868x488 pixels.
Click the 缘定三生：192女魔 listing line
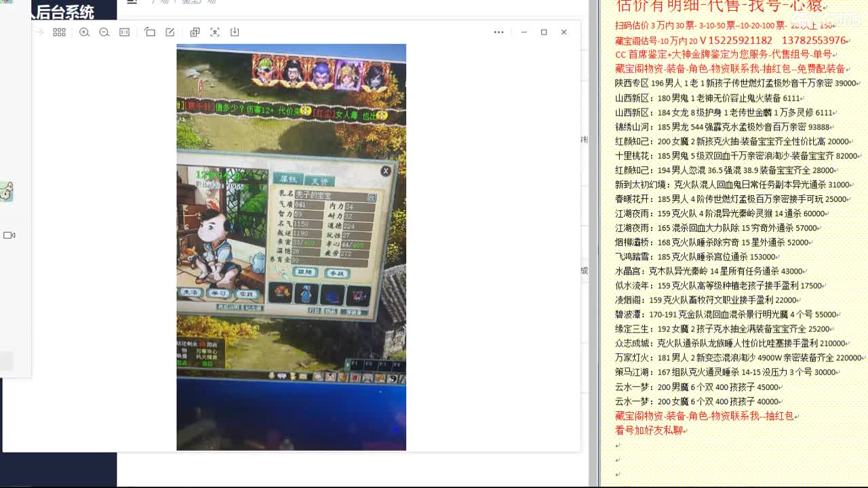[x=723, y=329]
